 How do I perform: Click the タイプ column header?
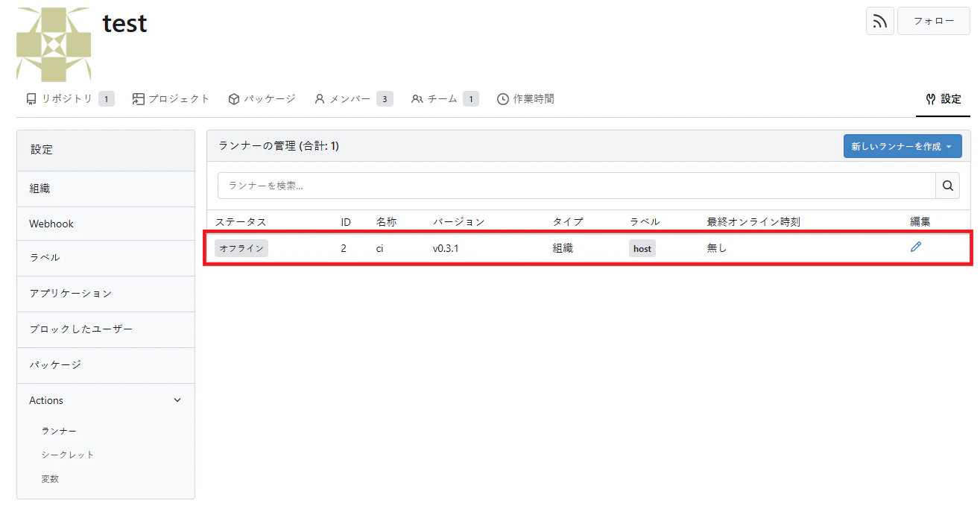(x=568, y=221)
